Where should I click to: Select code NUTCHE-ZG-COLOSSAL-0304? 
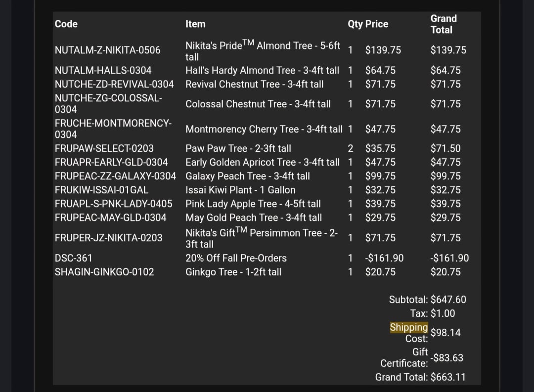pyautogui.click(x=108, y=104)
